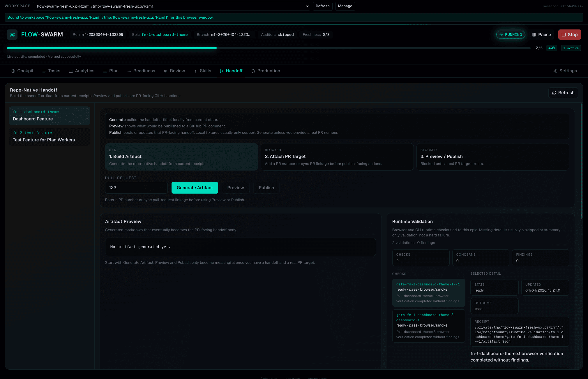
Task: Click the stop square icon
Action: point(564,35)
